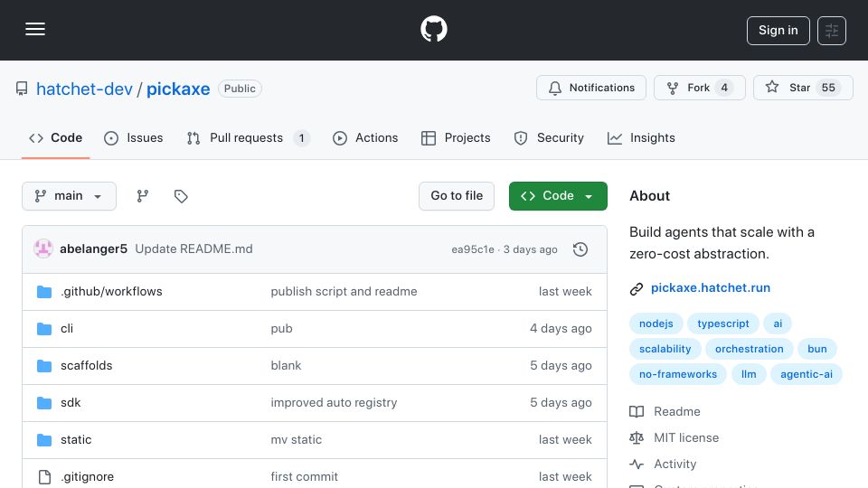Open abelanger5 avatar image
The image size is (868, 488).
pyautogui.click(x=43, y=249)
